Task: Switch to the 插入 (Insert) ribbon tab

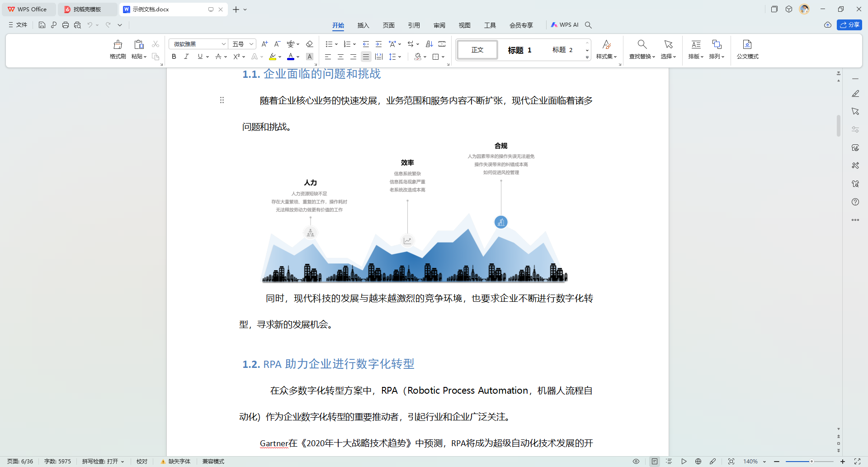Action: pyautogui.click(x=363, y=25)
